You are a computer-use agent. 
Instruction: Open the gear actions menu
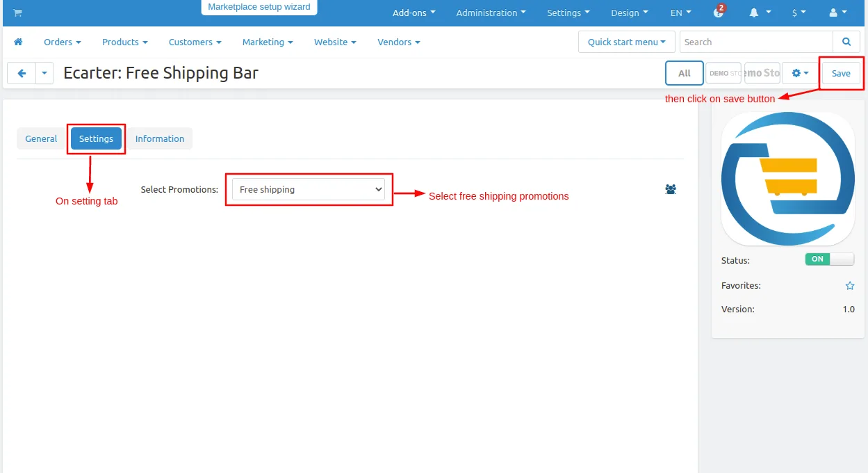pyautogui.click(x=800, y=73)
